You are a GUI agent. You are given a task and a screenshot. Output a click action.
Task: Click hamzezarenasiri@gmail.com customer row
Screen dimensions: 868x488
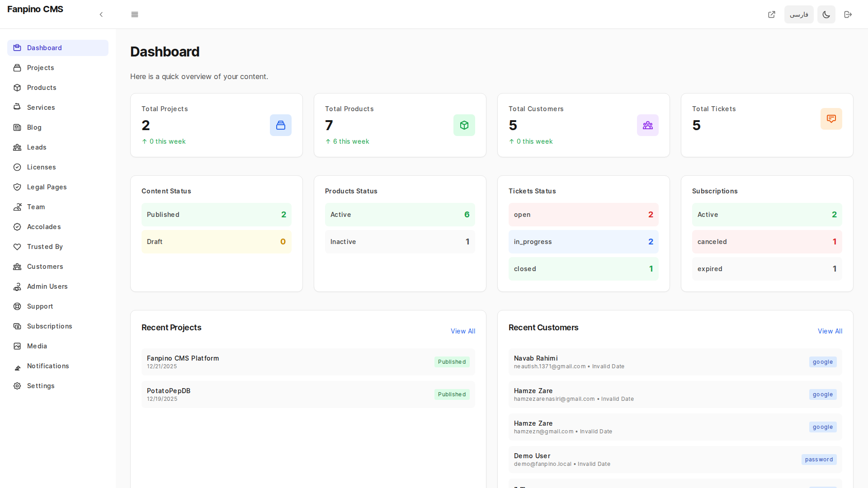coord(675,394)
